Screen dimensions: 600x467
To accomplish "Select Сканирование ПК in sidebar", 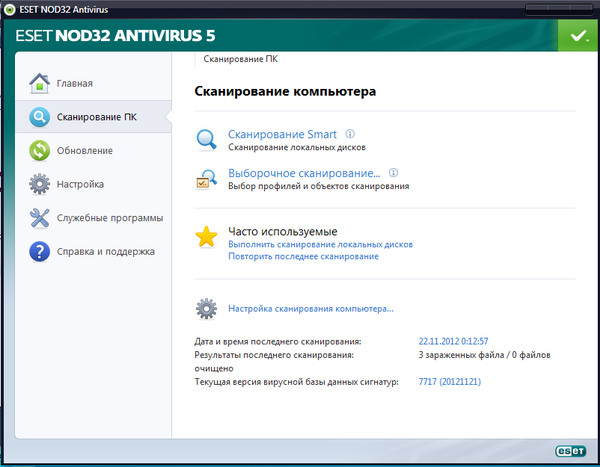I will click(93, 117).
